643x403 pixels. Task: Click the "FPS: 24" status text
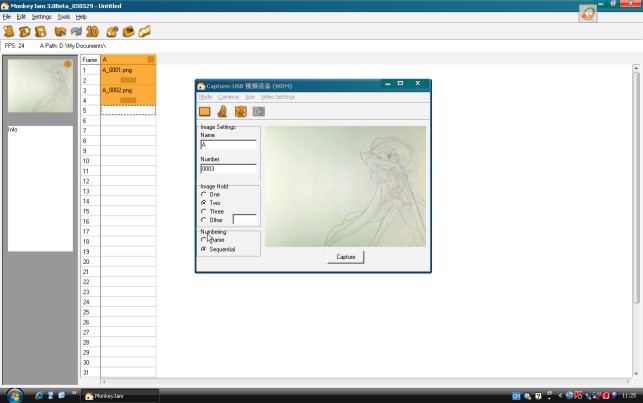14,46
